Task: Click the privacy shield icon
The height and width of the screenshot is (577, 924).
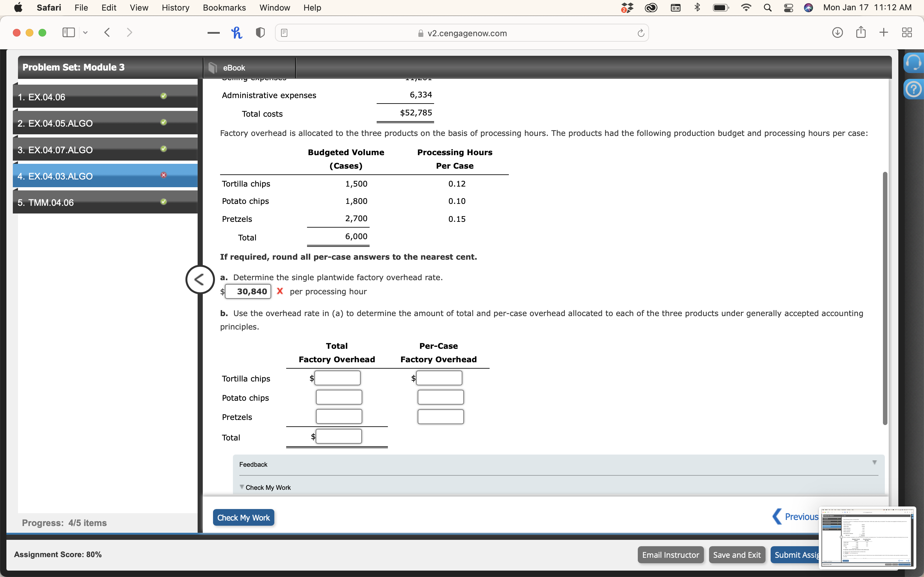Action: click(x=260, y=33)
